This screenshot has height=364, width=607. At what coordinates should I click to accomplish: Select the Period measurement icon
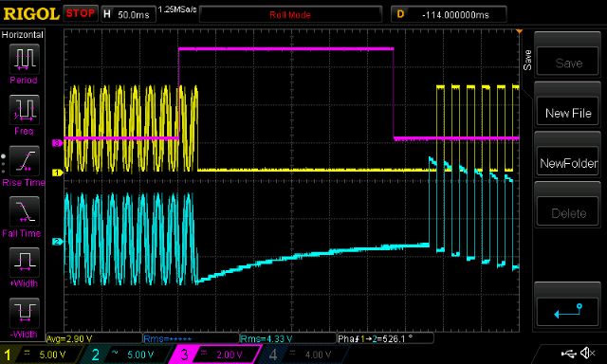click(24, 59)
